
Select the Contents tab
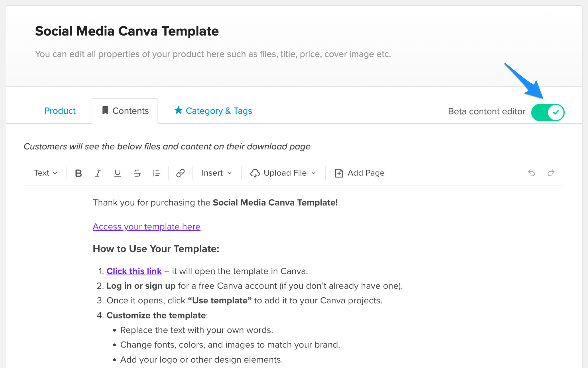(125, 111)
